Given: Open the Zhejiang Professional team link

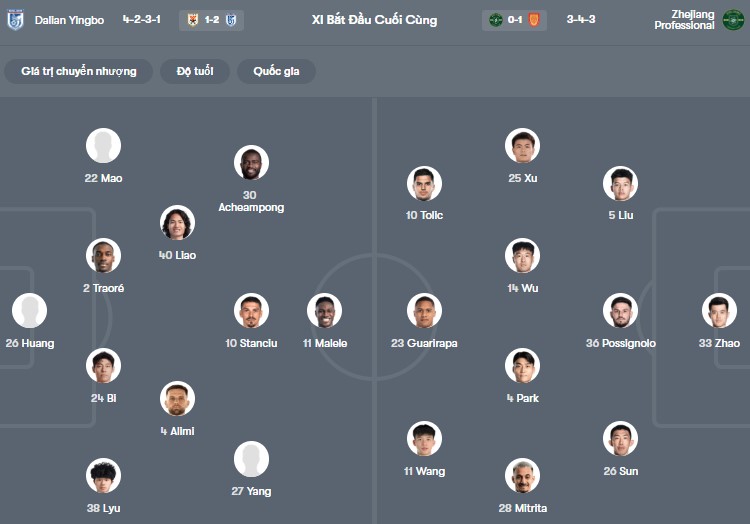Looking at the screenshot, I should point(684,20).
